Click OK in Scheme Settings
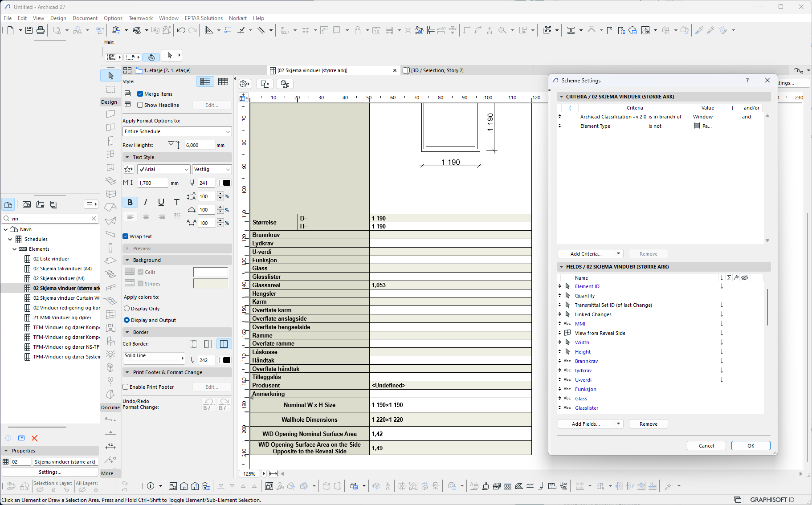This screenshot has width=812, height=505. (751, 446)
